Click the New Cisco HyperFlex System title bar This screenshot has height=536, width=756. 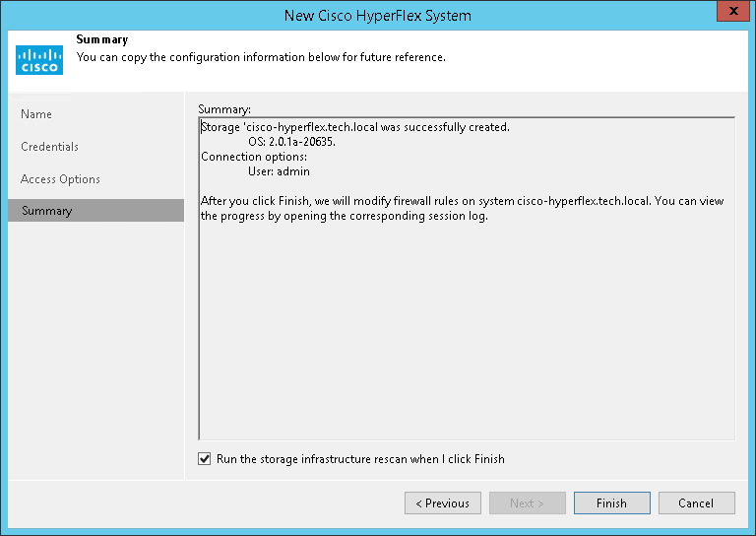click(377, 15)
